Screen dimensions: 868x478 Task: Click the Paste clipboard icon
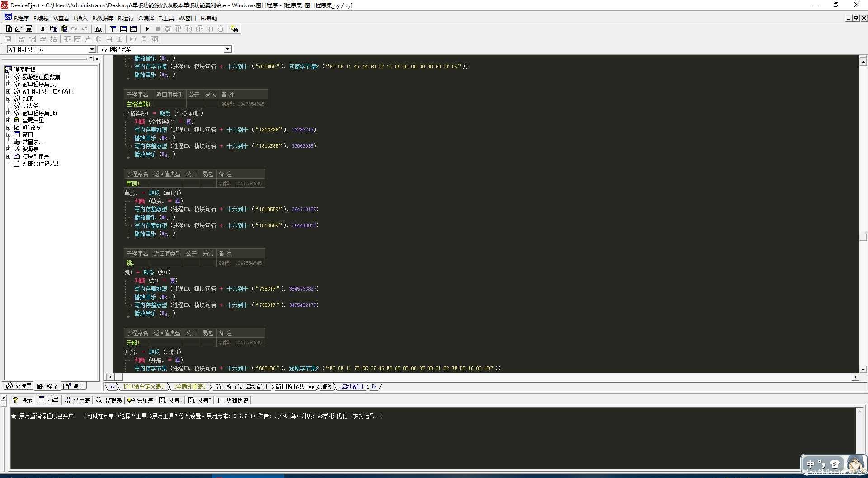[64, 28]
